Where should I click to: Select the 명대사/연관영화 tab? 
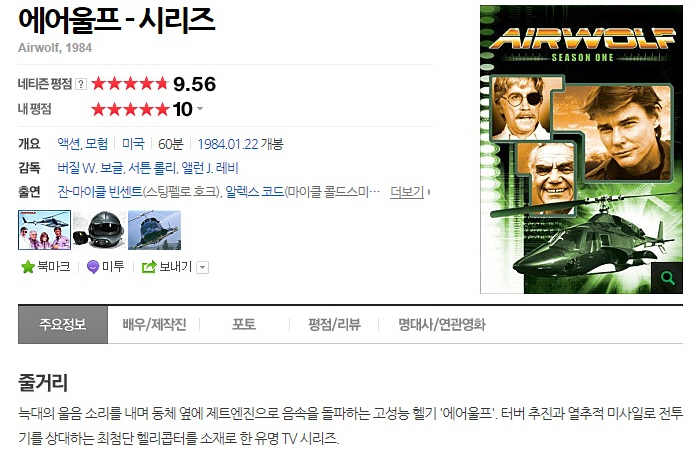pos(442,324)
